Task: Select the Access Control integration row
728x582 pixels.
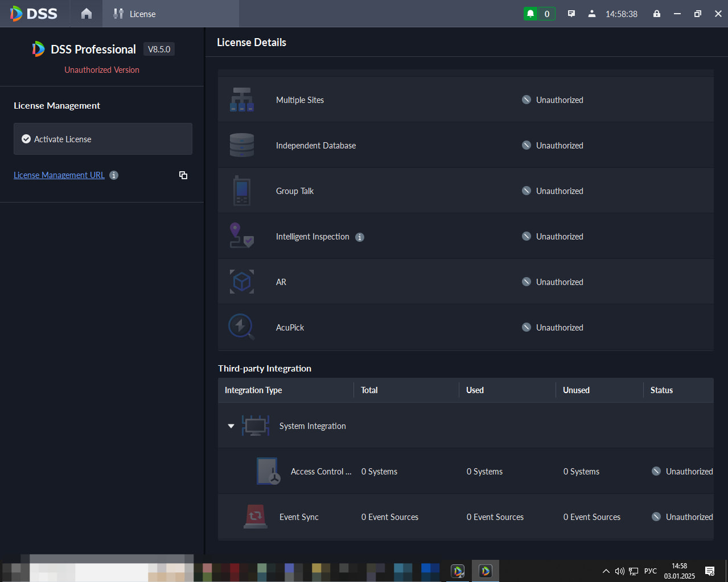Action: tap(466, 471)
